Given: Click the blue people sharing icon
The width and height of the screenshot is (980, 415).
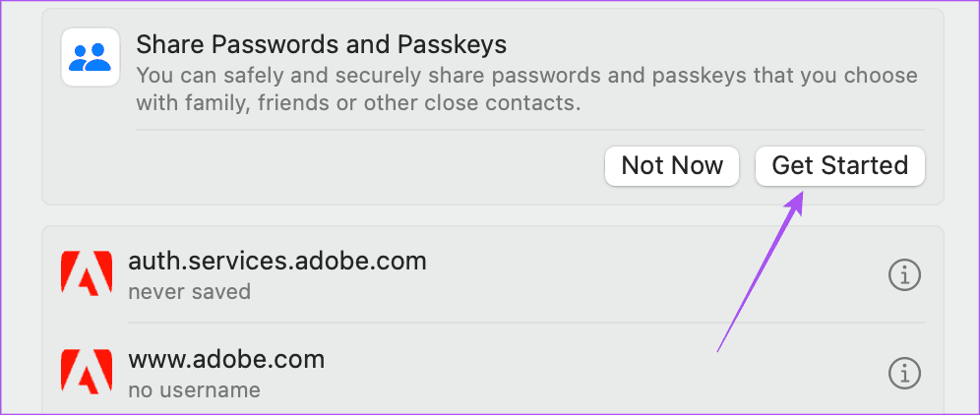Looking at the screenshot, I should [91, 57].
